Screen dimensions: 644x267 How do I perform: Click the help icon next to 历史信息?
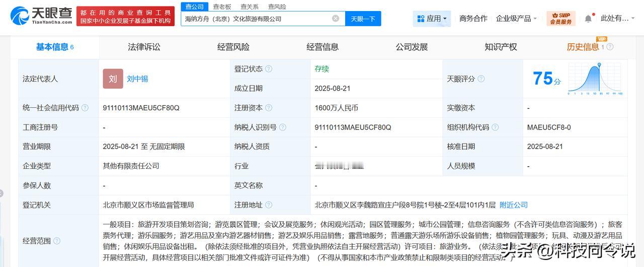(x=610, y=47)
